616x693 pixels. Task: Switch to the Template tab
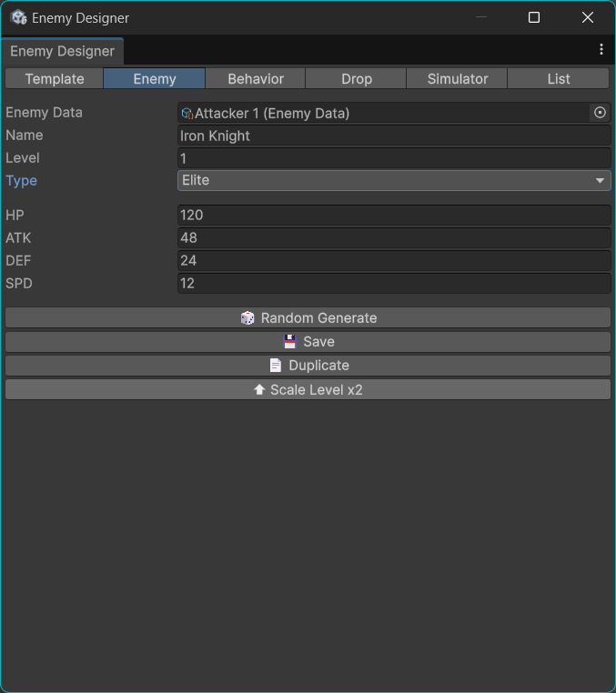click(55, 79)
